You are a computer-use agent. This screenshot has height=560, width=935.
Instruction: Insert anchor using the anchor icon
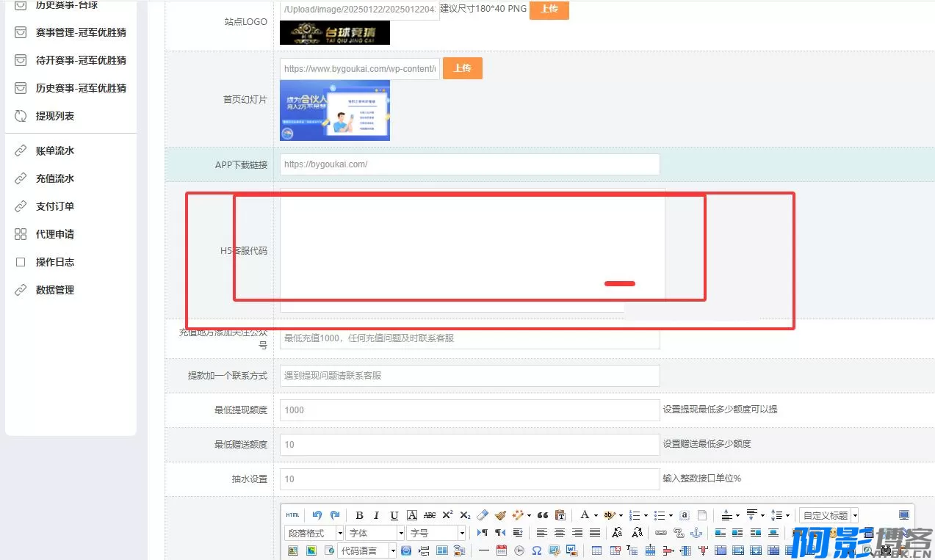click(696, 533)
